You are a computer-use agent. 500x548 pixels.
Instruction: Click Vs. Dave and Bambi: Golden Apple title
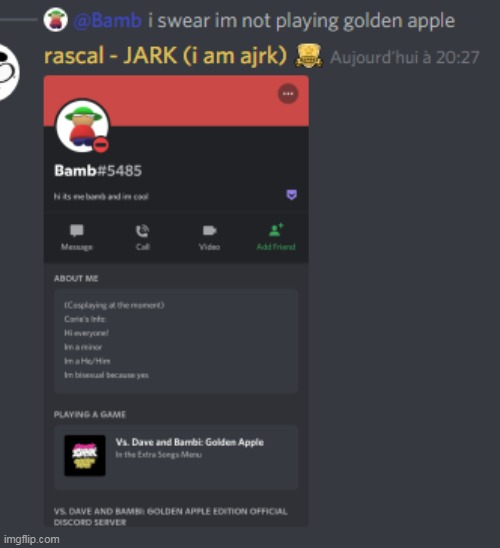tap(190, 442)
